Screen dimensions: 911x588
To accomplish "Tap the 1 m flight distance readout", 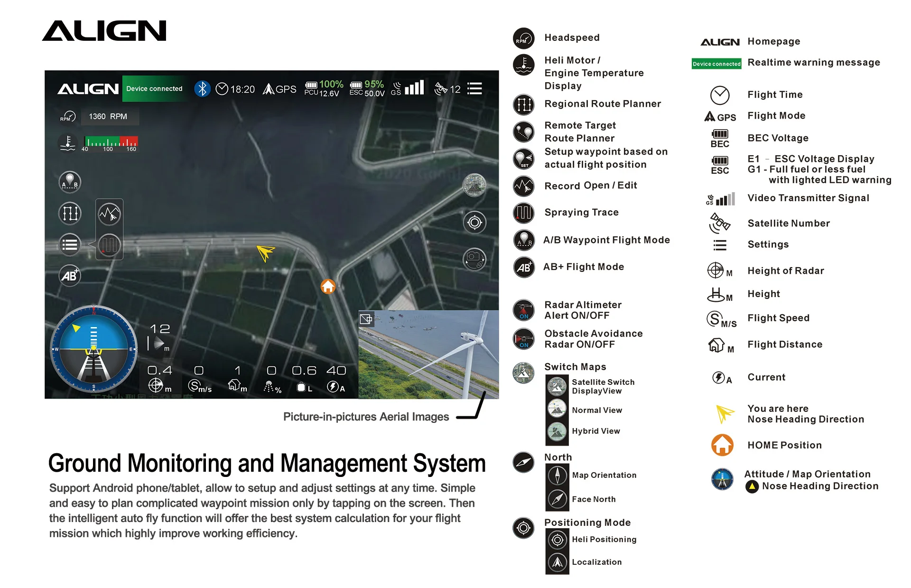I will coord(238,378).
